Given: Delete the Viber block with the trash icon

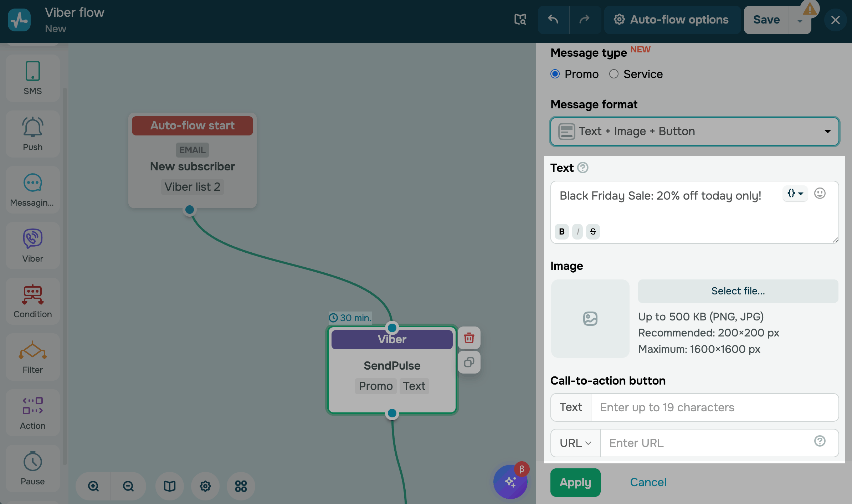Looking at the screenshot, I should (x=469, y=338).
